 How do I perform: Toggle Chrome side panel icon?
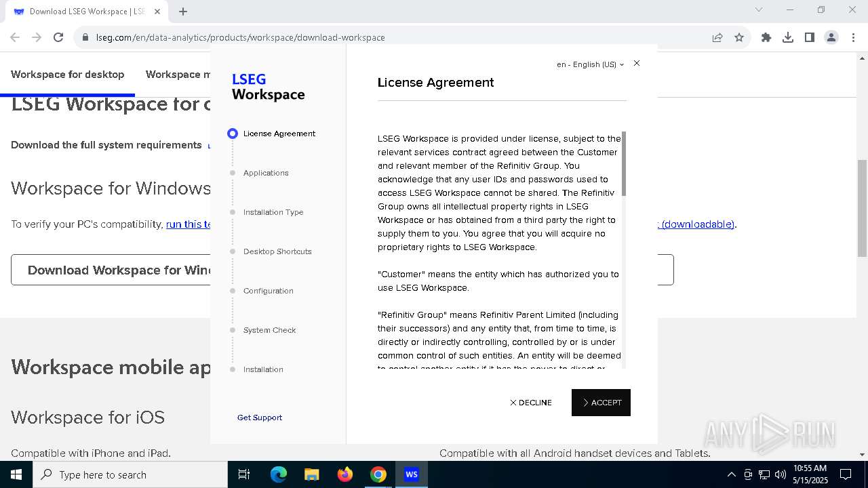pos(810,37)
